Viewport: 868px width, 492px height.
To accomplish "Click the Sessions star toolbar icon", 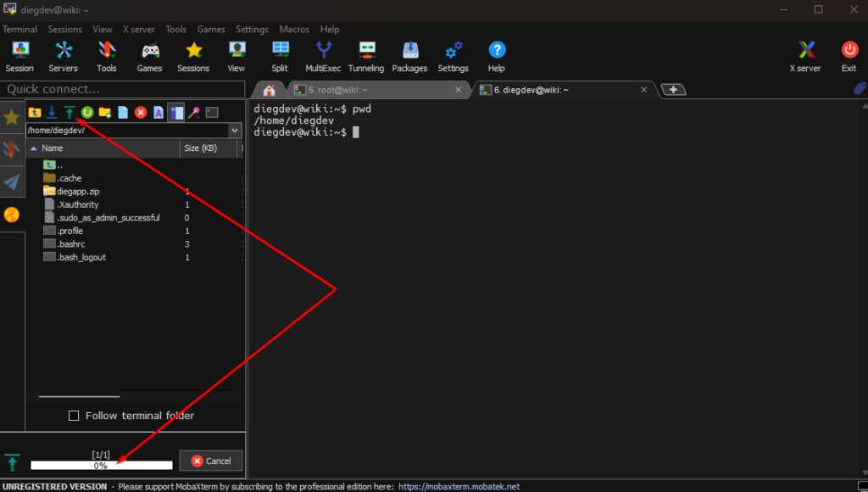I will pos(193,57).
